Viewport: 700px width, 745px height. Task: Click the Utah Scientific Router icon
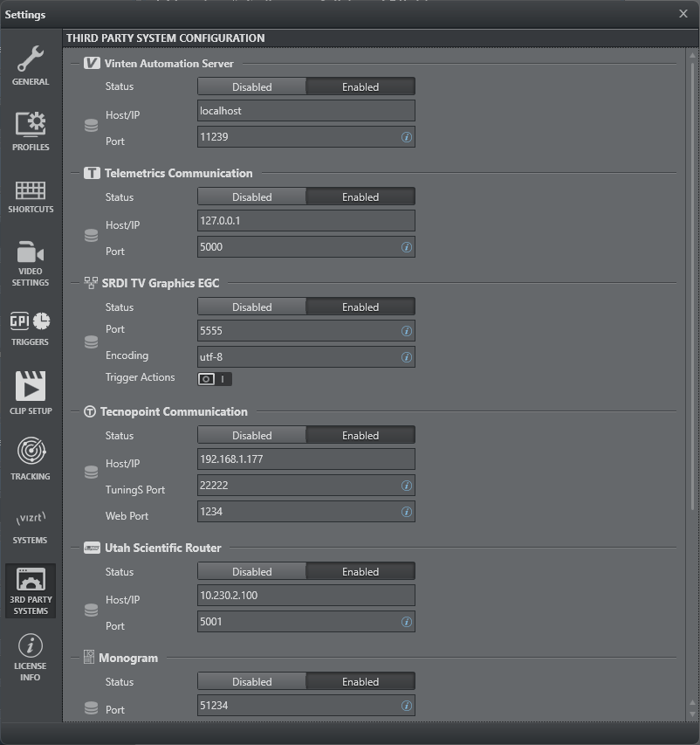[92, 548]
